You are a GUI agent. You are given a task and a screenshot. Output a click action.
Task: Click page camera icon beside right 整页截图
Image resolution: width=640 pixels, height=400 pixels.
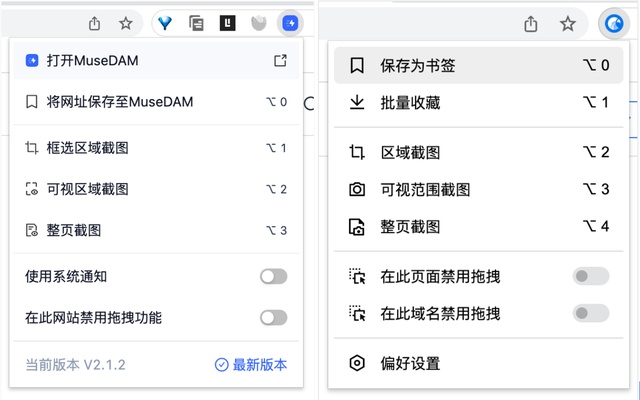[x=357, y=227]
